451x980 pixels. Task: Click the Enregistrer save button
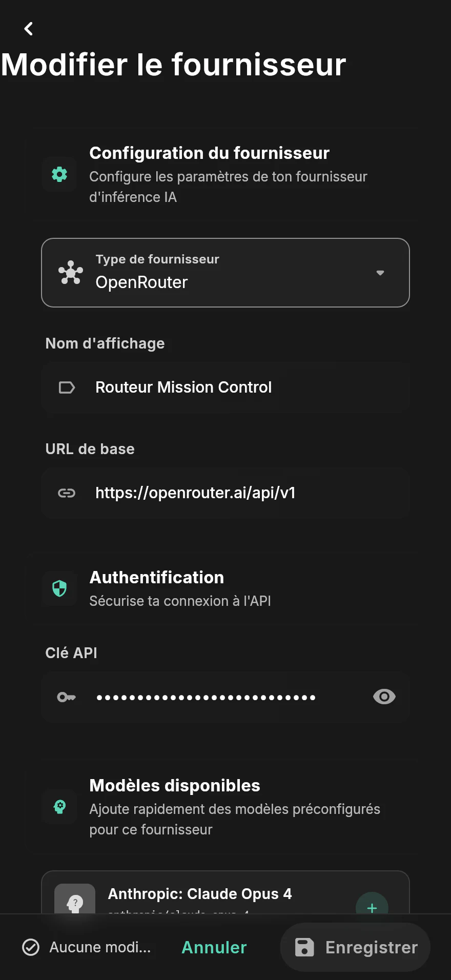pos(355,947)
